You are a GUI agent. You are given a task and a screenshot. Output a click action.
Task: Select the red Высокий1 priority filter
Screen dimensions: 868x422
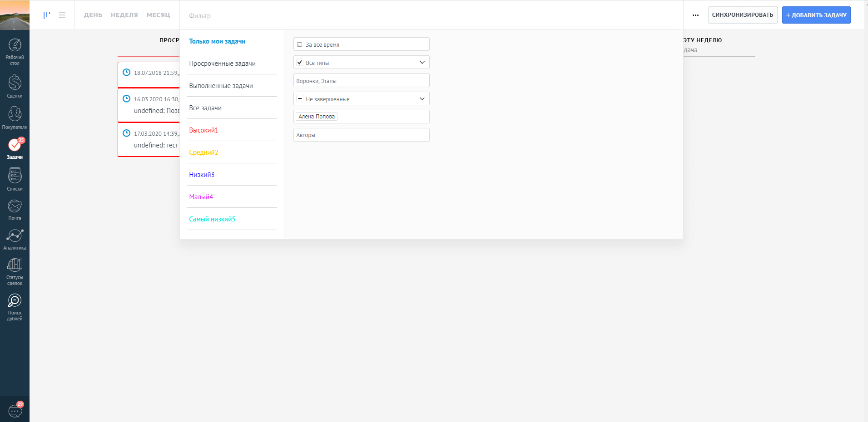tap(203, 130)
